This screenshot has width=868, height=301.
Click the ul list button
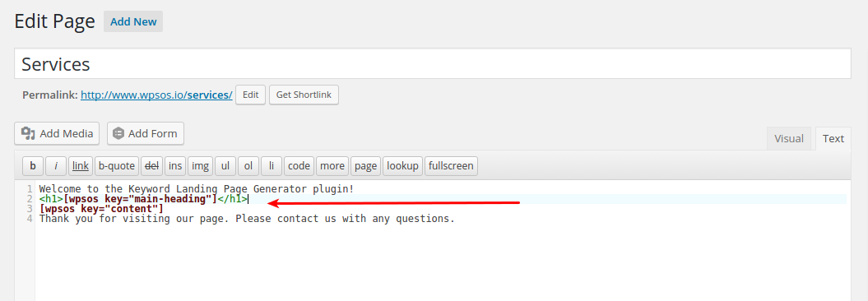click(225, 165)
